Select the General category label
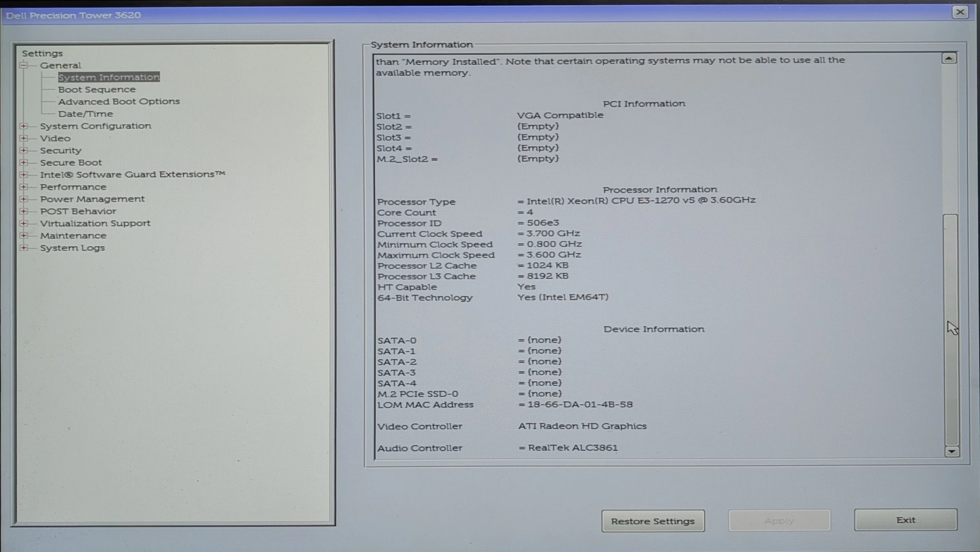 point(61,65)
